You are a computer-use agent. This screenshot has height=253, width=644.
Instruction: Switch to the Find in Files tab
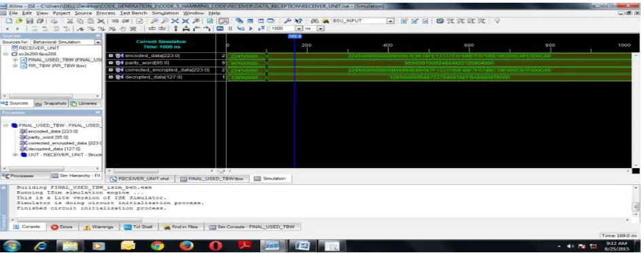(181, 226)
